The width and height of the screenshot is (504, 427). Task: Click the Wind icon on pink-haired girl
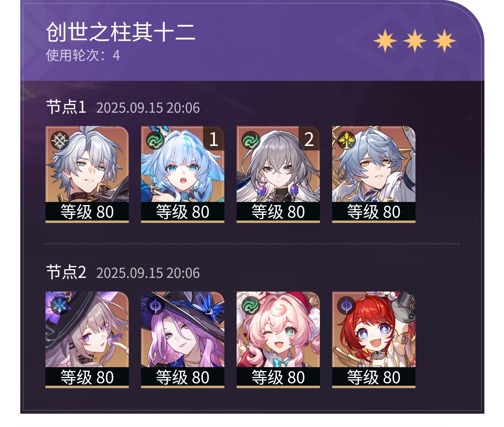(x=251, y=306)
